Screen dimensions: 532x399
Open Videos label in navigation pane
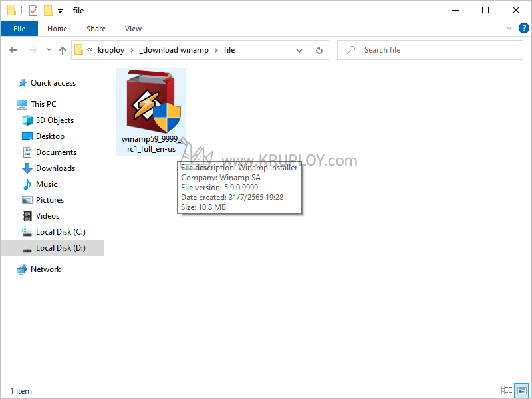47,215
